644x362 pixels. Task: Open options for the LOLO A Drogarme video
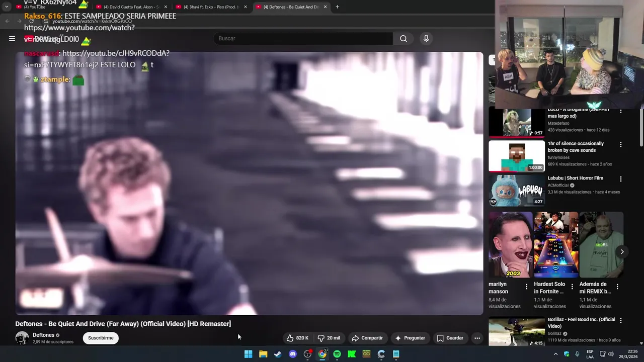coord(621,111)
